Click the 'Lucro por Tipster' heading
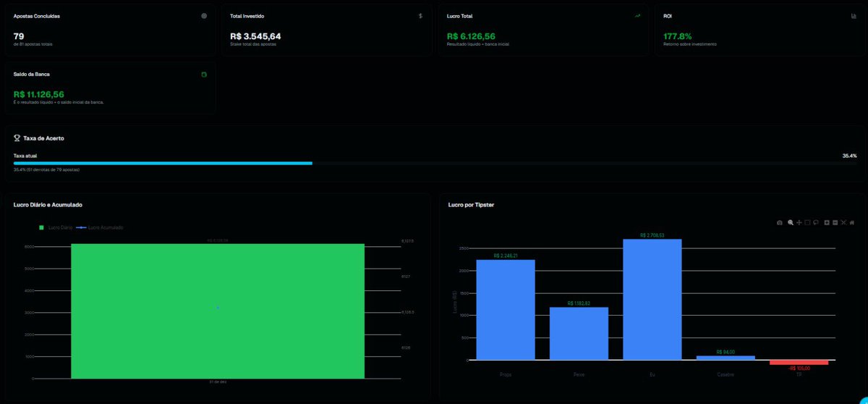This screenshot has height=404, width=868. (471, 205)
